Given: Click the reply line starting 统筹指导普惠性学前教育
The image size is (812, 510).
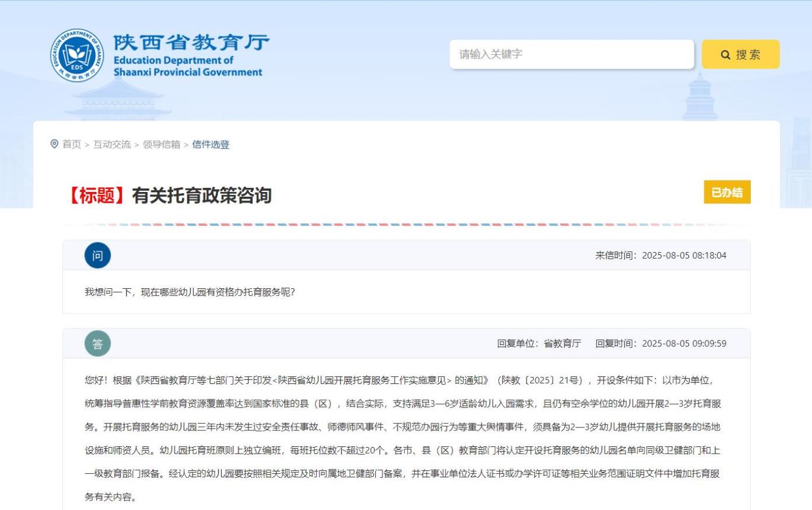Looking at the screenshot, I should [402, 404].
